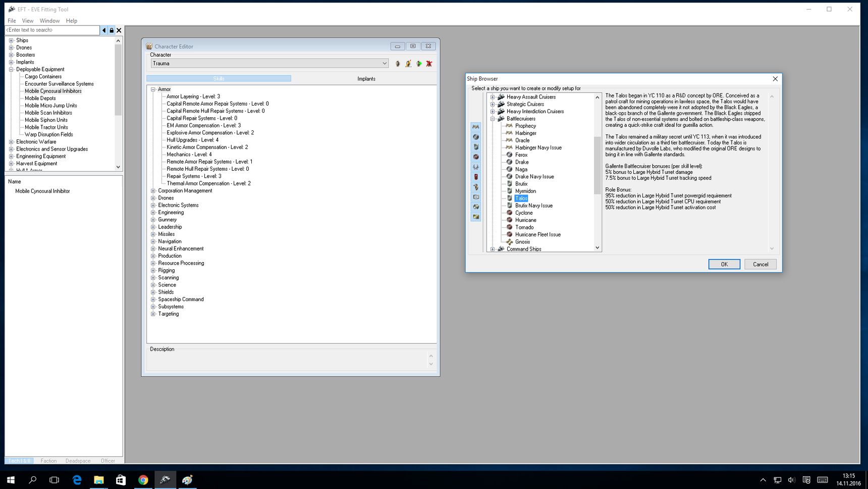Toggle the Deadspace item filter
This screenshot has height=489, width=868.
78,461
